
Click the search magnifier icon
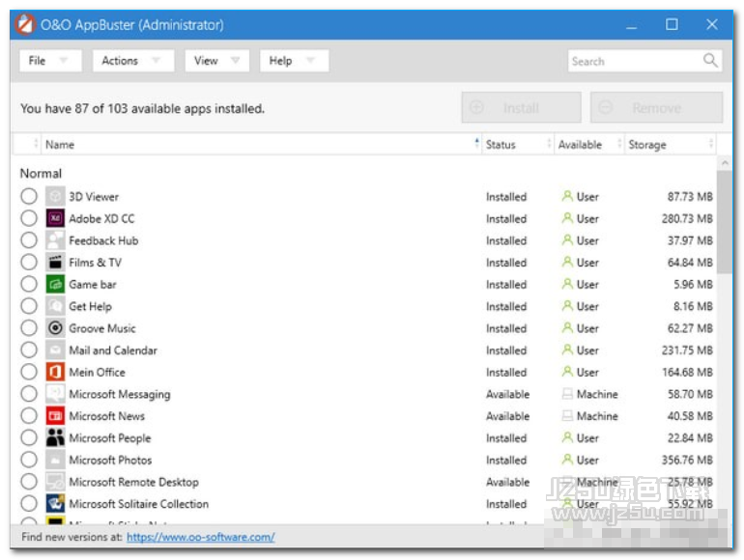(710, 60)
